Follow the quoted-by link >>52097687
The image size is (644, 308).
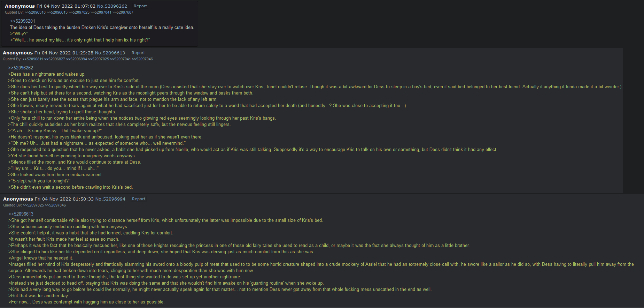point(123,12)
